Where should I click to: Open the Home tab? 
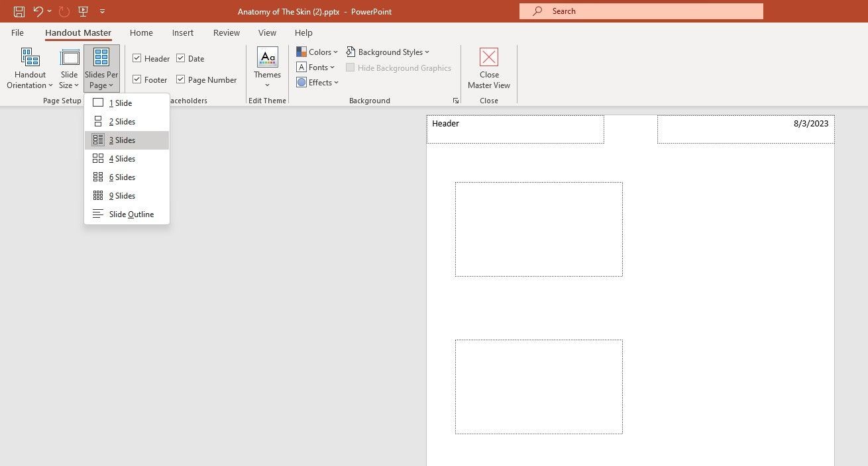click(141, 32)
